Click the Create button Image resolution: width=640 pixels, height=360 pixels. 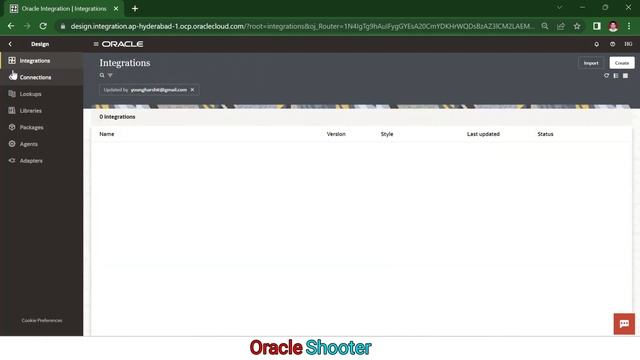(622, 63)
